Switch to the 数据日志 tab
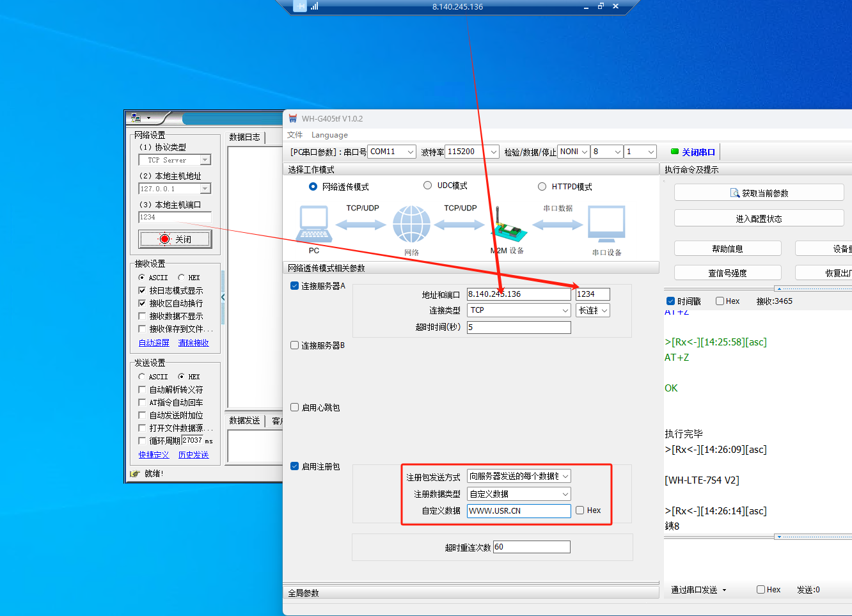The height and width of the screenshot is (616, 852). (x=245, y=137)
